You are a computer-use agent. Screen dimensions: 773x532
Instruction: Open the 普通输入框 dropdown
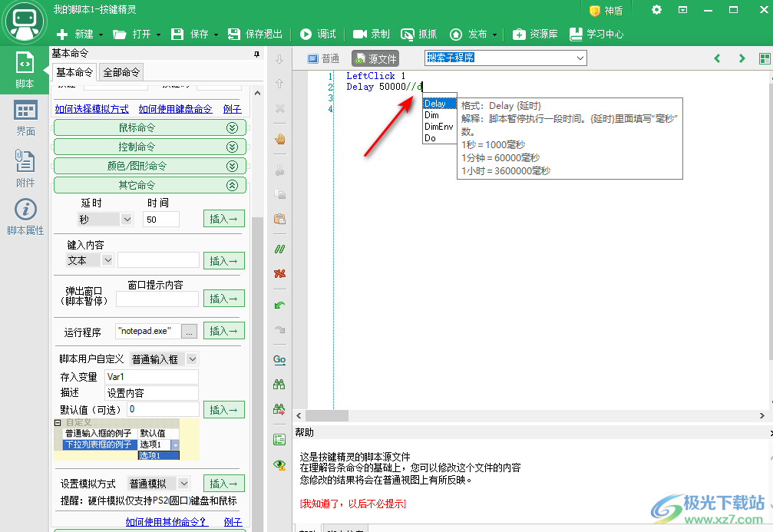click(192, 359)
